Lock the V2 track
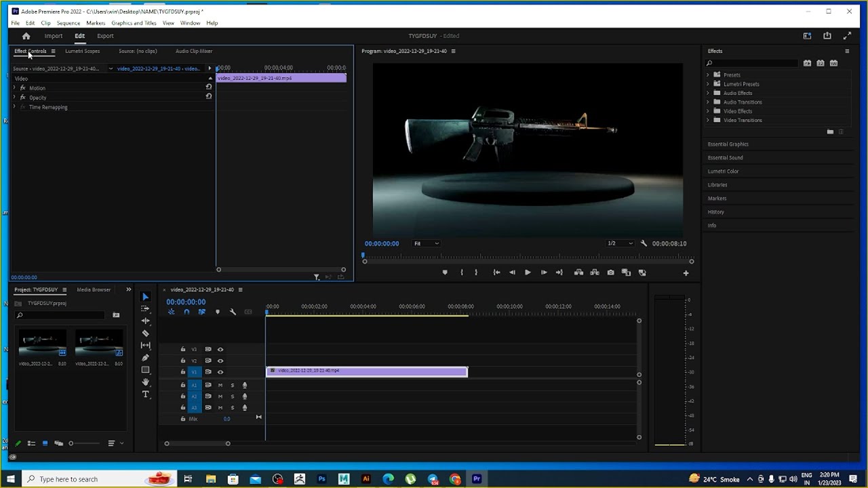The image size is (868, 488). (x=182, y=361)
